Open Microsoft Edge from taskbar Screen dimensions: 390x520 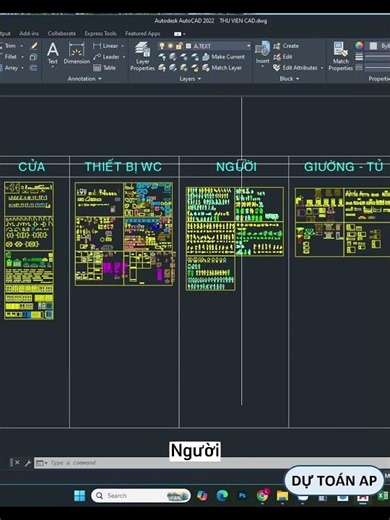[x=222, y=496]
